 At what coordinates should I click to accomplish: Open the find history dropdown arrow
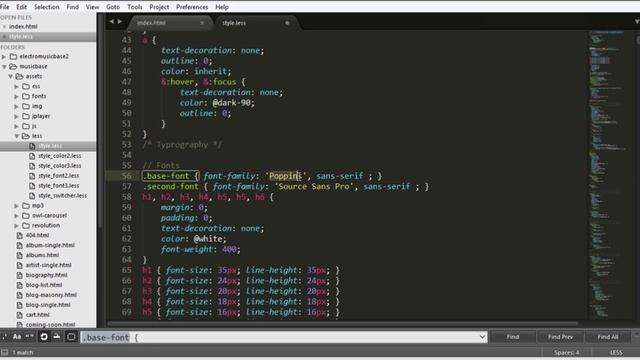(482, 337)
